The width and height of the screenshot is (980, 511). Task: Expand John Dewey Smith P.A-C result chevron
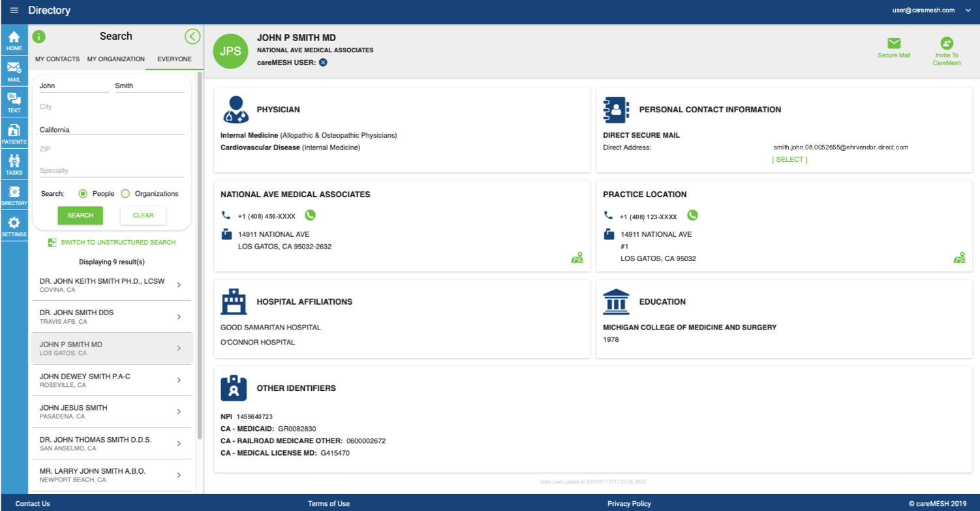pos(179,380)
